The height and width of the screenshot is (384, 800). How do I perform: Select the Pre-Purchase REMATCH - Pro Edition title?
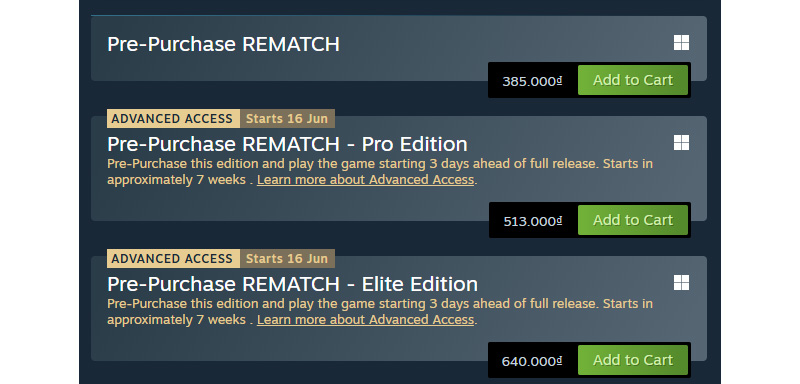(x=287, y=144)
